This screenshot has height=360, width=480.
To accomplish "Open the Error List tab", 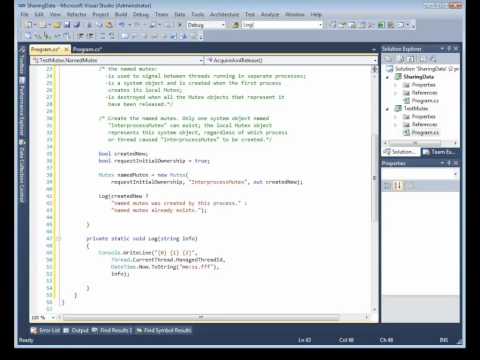I will tap(46, 331).
